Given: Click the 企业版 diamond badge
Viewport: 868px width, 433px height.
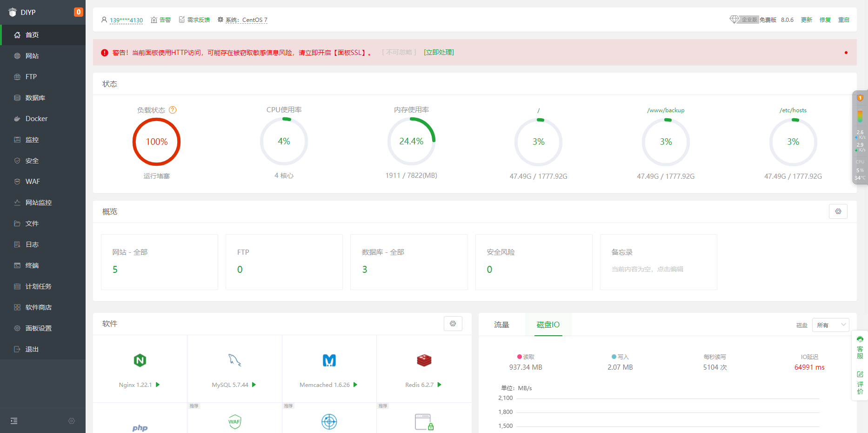Looking at the screenshot, I should [x=744, y=20].
